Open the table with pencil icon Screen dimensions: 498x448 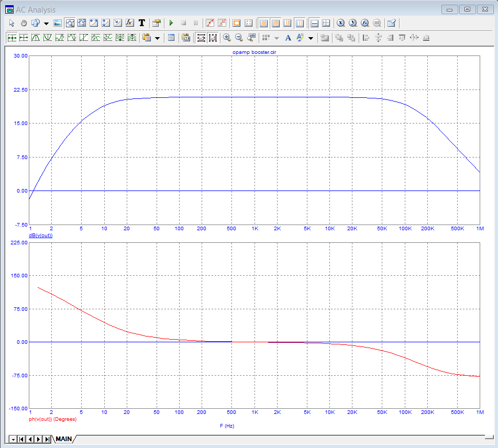coord(392,23)
